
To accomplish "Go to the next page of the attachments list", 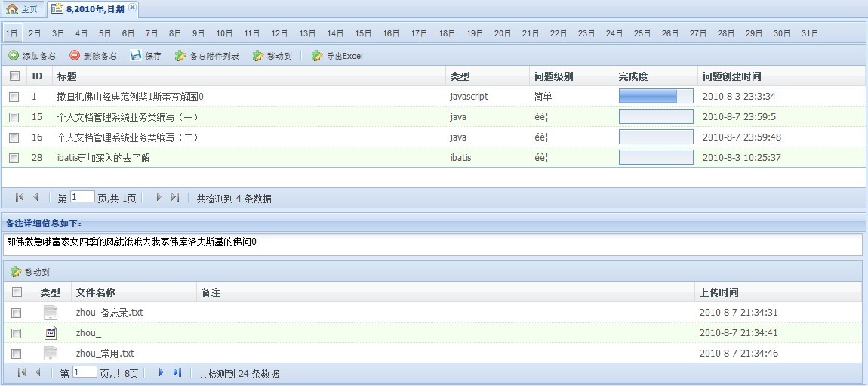I will coord(161,372).
